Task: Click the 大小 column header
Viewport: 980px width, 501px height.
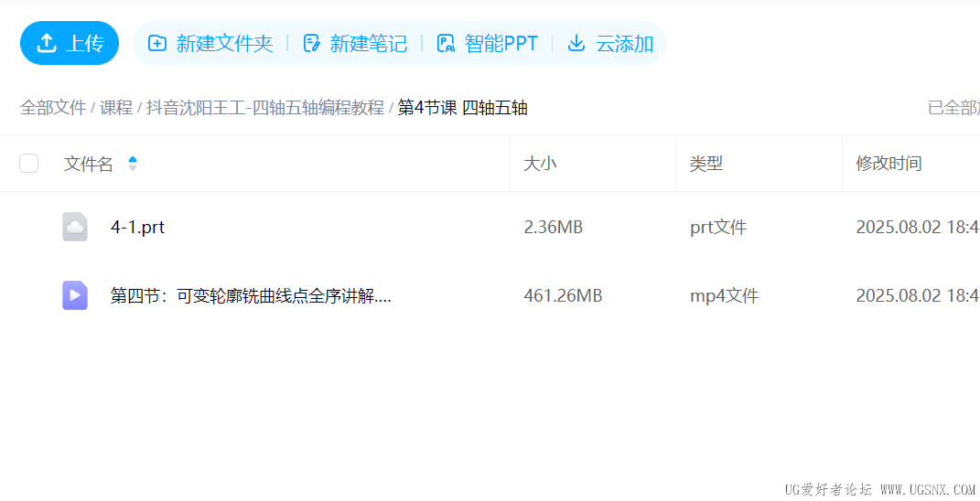Action: tap(540, 164)
